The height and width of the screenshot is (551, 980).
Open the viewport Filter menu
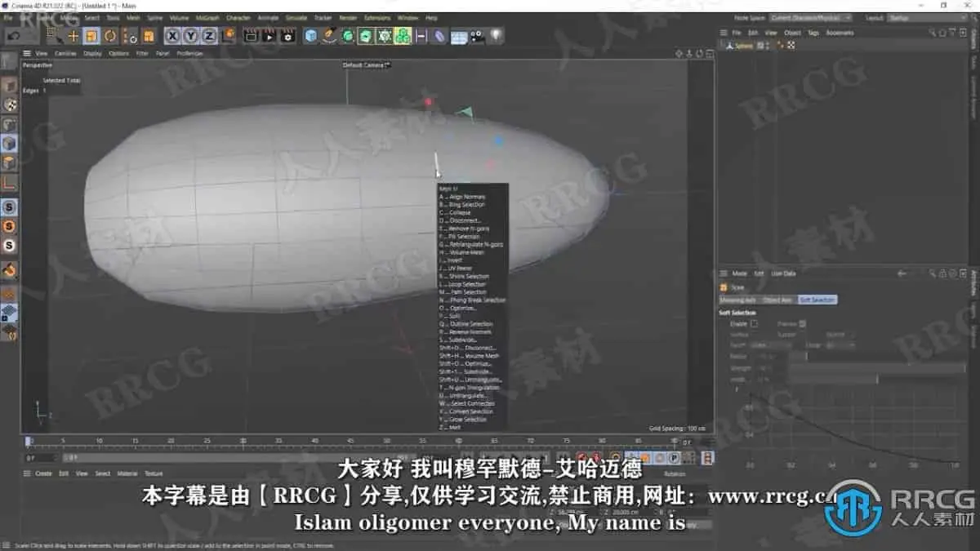tap(142, 53)
